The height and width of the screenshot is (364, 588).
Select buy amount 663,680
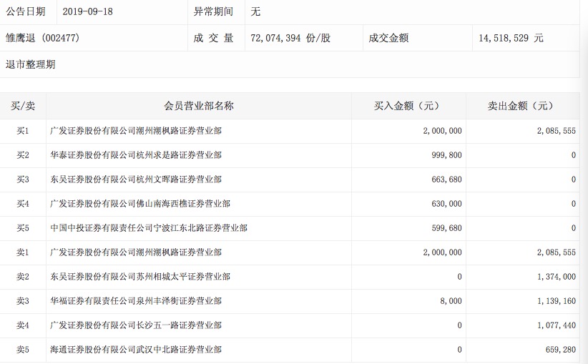click(x=446, y=179)
